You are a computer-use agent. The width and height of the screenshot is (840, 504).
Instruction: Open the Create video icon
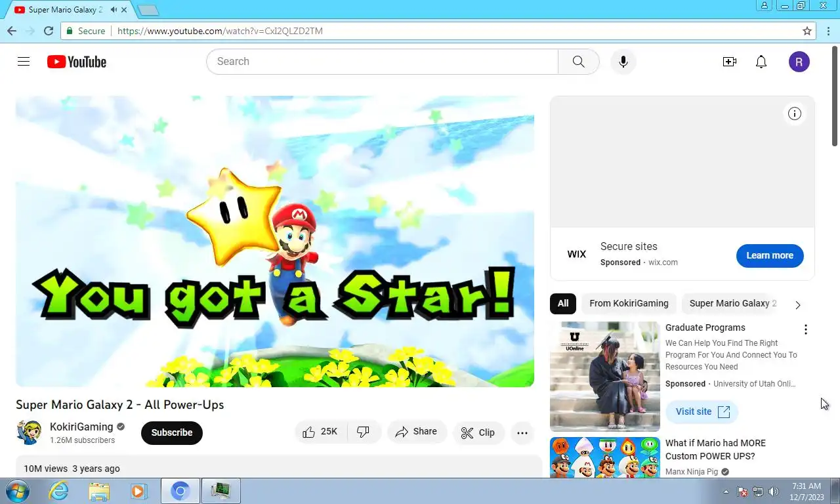pyautogui.click(x=730, y=62)
